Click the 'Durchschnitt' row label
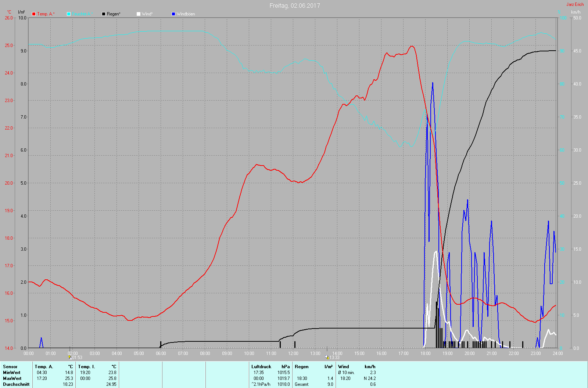The width and height of the screenshot is (588, 388). pos(16,384)
